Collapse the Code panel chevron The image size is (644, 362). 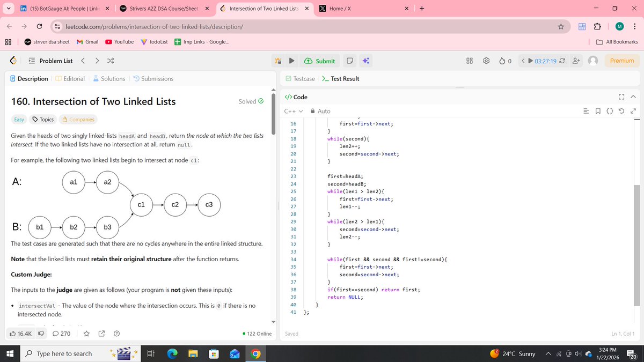[x=633, y=97]
